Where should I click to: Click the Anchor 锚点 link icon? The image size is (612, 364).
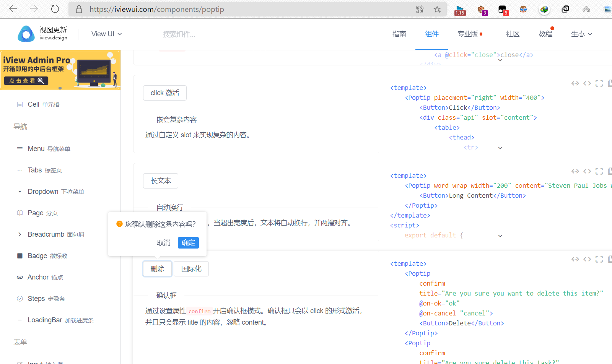coord(20,277)
